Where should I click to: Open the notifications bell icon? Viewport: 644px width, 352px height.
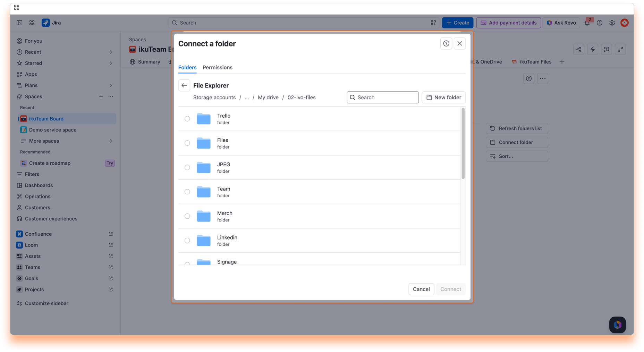[x=587, y=23]
